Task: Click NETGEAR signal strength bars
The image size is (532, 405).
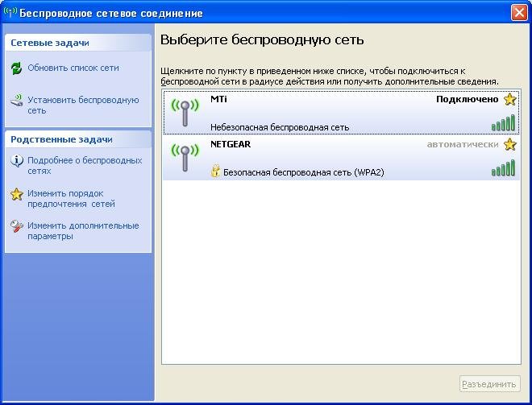Action: 503,167
